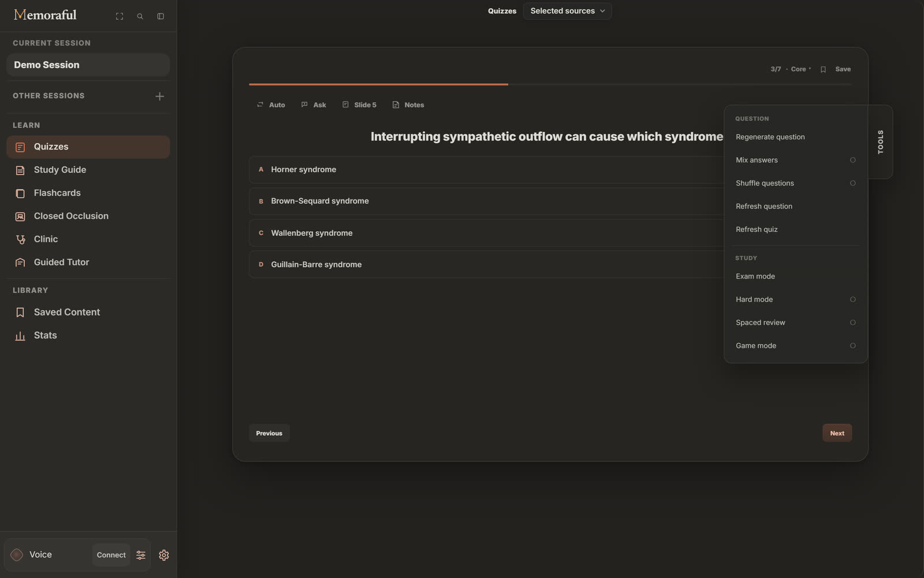Click the Study Guide document icon
This screenshot has height=578, width=924.
tap(20, 171)
